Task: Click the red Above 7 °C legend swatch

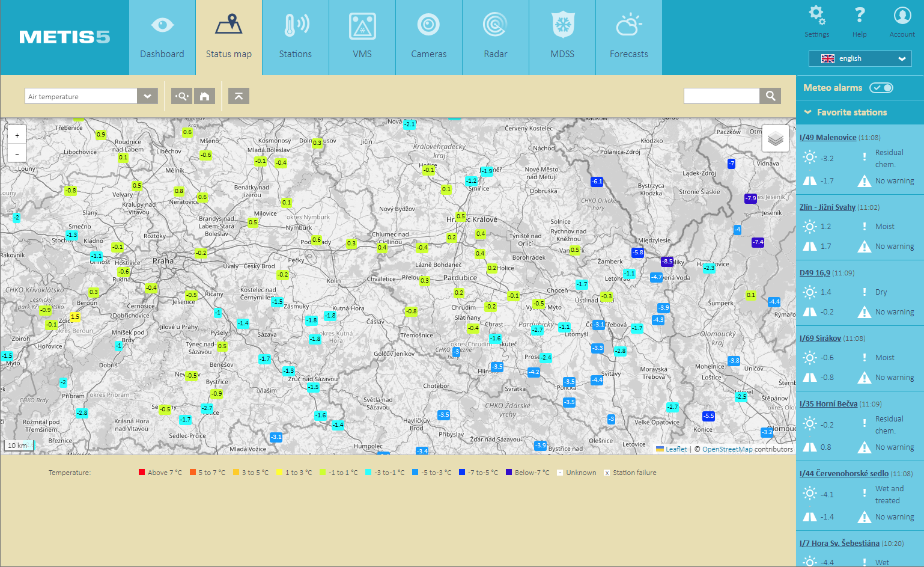Action: (142, 473)
